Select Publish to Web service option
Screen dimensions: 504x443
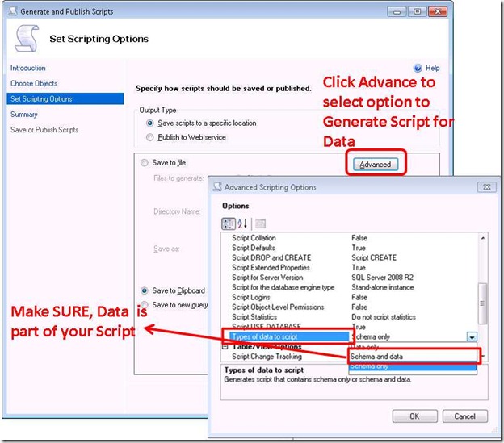point(149,137)
